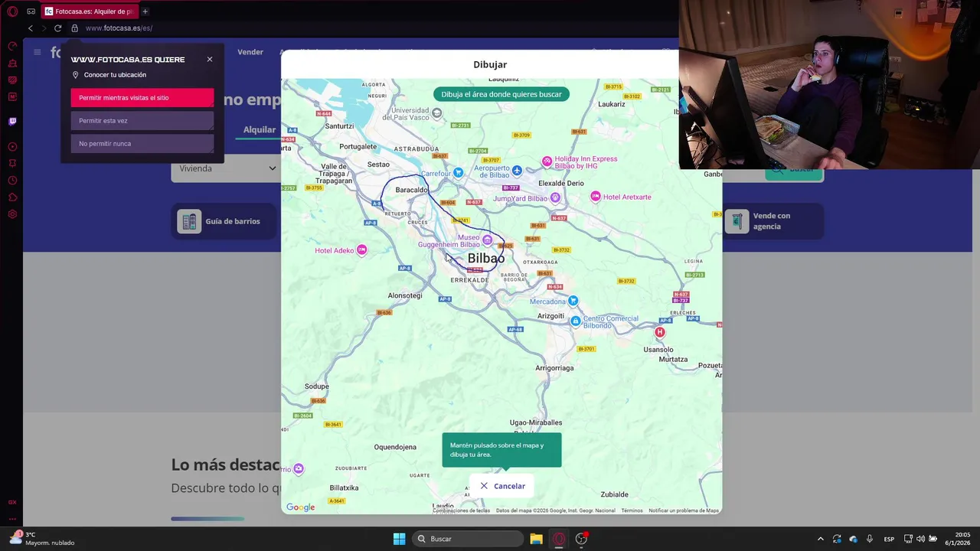Go back with the browser back arrow
The image size is (980, 551).
pos(30,28)
